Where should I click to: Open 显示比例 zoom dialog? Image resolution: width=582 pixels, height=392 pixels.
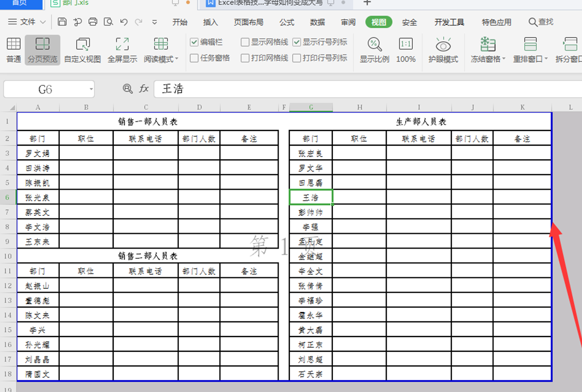coord(374,49)
